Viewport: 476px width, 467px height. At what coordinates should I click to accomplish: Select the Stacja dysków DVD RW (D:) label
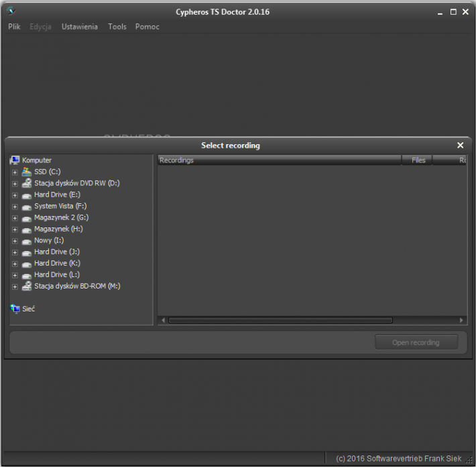click(x=77, y=183)
